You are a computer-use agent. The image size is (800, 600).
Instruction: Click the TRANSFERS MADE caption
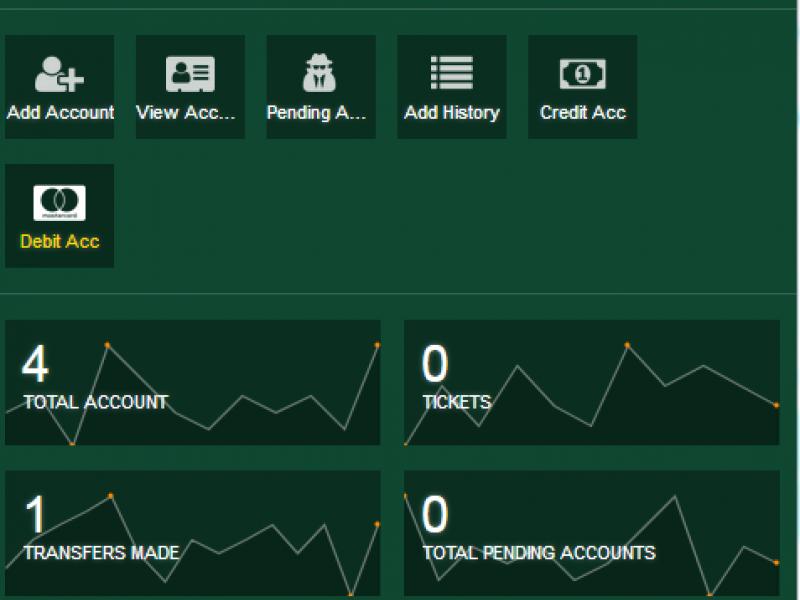coord(102,553)
